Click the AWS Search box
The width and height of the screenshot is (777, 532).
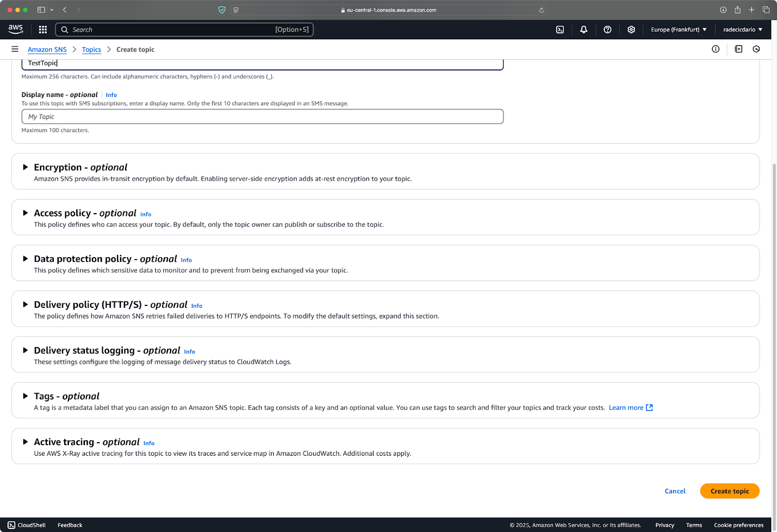pyautogui.click(x=185, y=30)
